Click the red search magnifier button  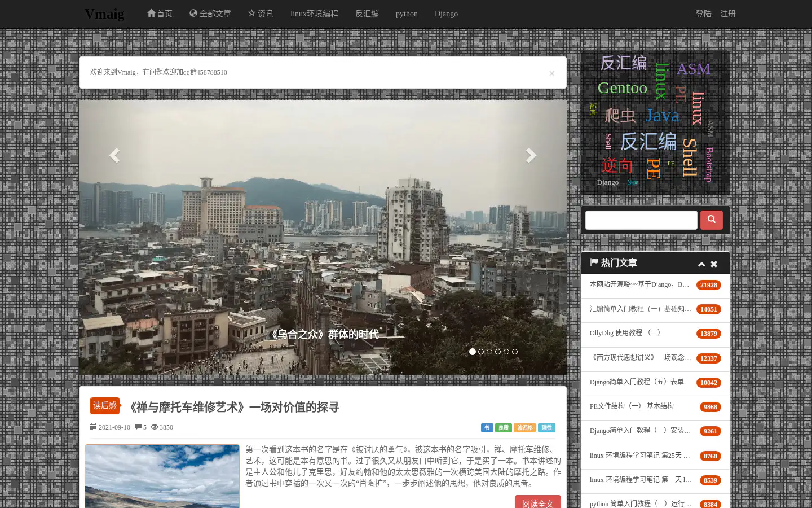coord(712,220)
